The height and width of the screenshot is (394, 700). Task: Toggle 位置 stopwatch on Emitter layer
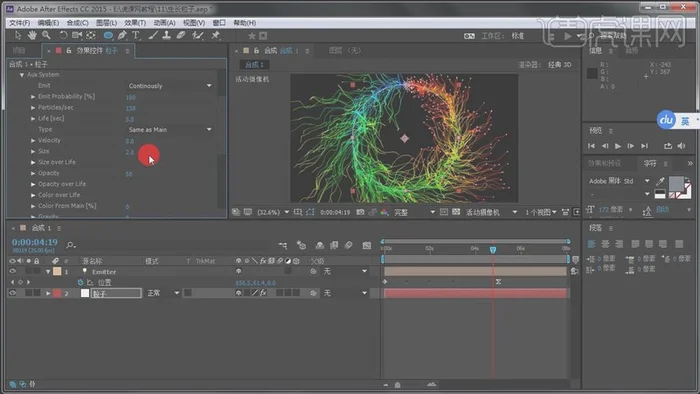[x=80, y=282]
